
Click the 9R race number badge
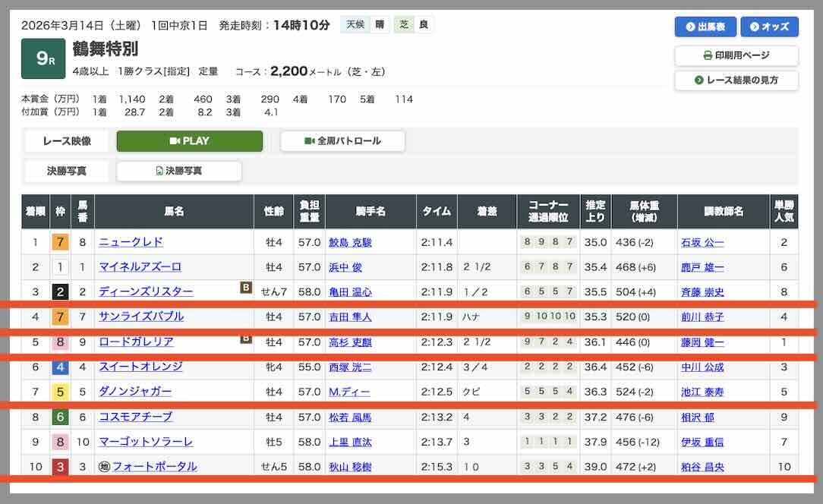click(43, 58)
